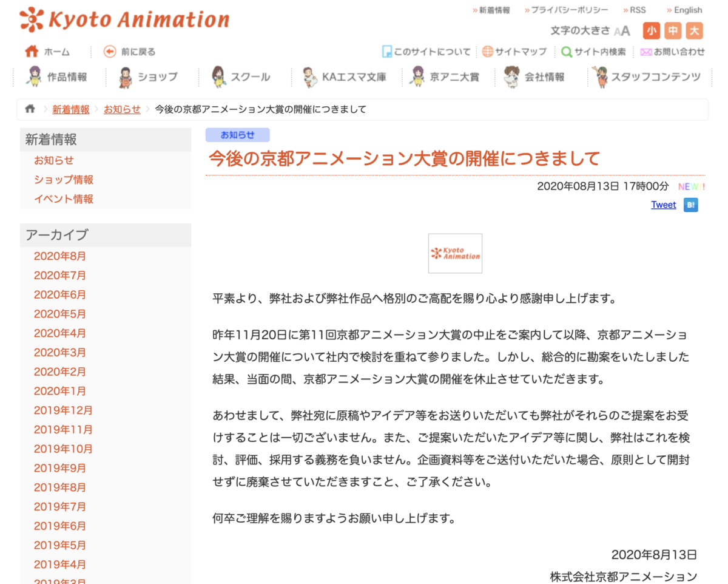Open archive 2020年3月

click(60, 353)
